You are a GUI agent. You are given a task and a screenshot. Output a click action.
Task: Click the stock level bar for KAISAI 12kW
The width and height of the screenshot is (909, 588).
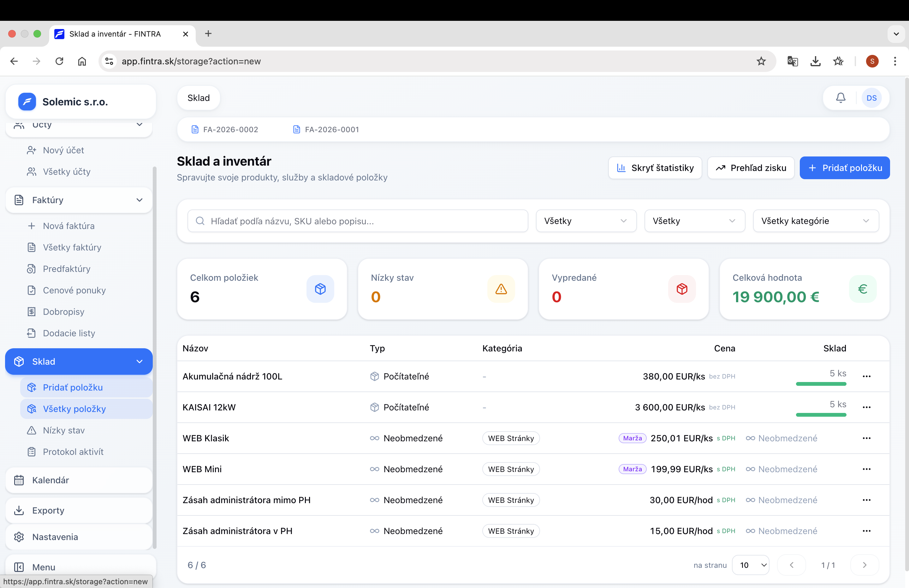click(x=821, y=415)
